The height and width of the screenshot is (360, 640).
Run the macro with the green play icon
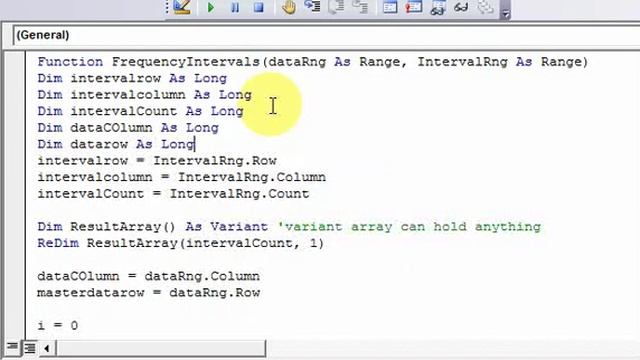(x=211, y=7)
